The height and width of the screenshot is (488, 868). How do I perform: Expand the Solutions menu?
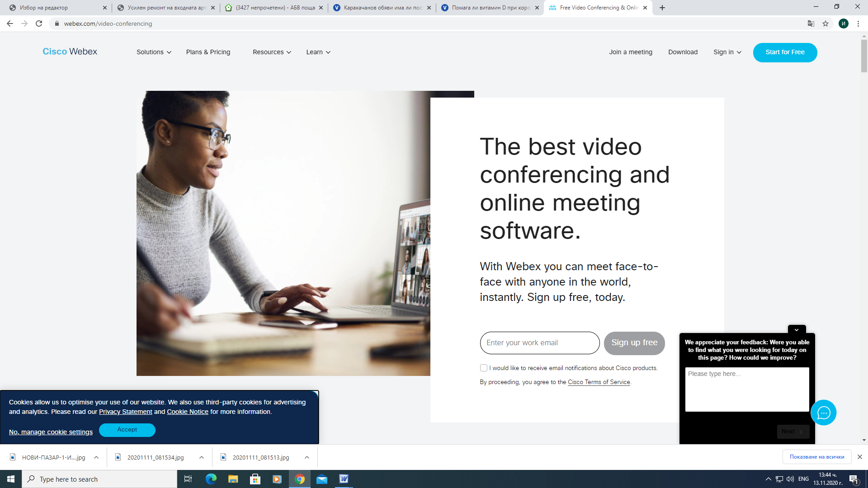[x=154, y=52]
